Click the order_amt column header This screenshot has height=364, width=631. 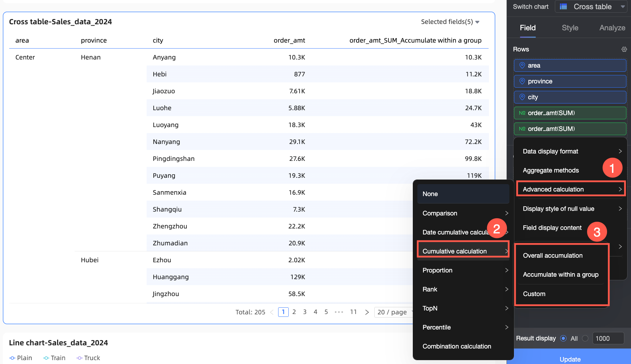click(289, 40)
